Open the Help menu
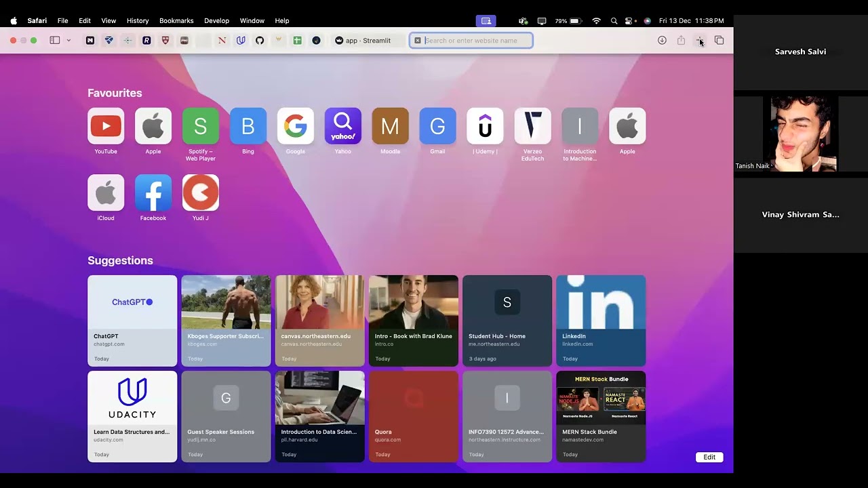The width and height of the screenshot is (868, 488). click(282, 21)
